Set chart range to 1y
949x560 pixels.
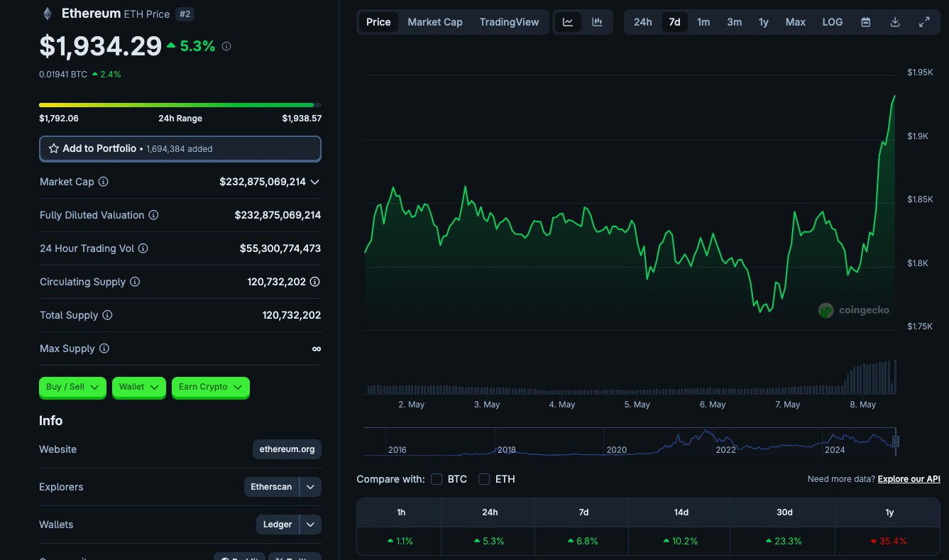[764, 22]
